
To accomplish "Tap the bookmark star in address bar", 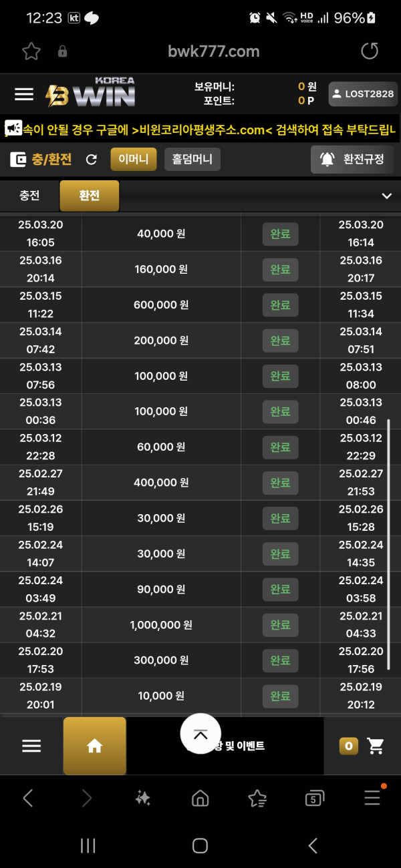I will pyautogui.click(x=31, y=51).
